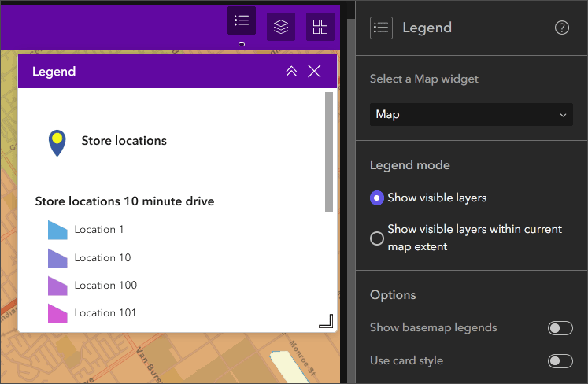Screen dimensions: 588x384
Task: Open the Map widget dropdown
Action: pyautogui.click(x=471, y=114)
